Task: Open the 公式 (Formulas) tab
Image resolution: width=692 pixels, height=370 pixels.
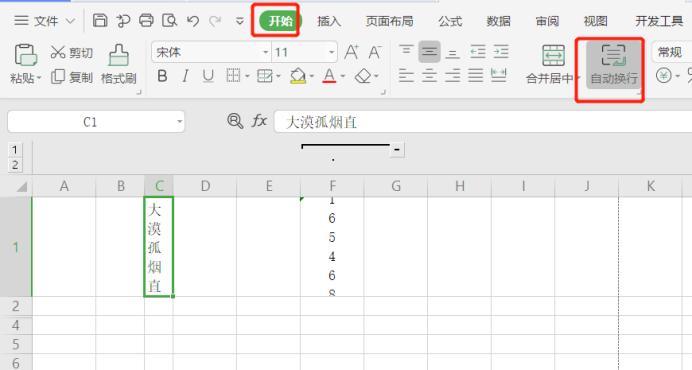Action: click(450, 21)
